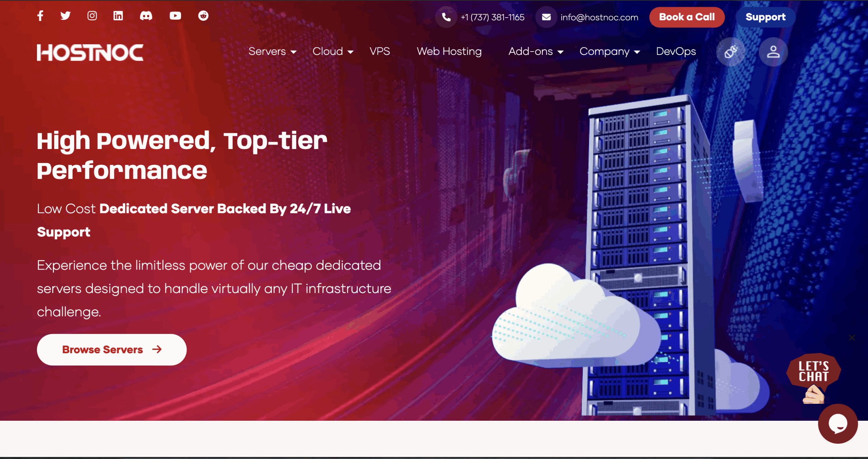Open the Reddit social icon

coord(203,16)
